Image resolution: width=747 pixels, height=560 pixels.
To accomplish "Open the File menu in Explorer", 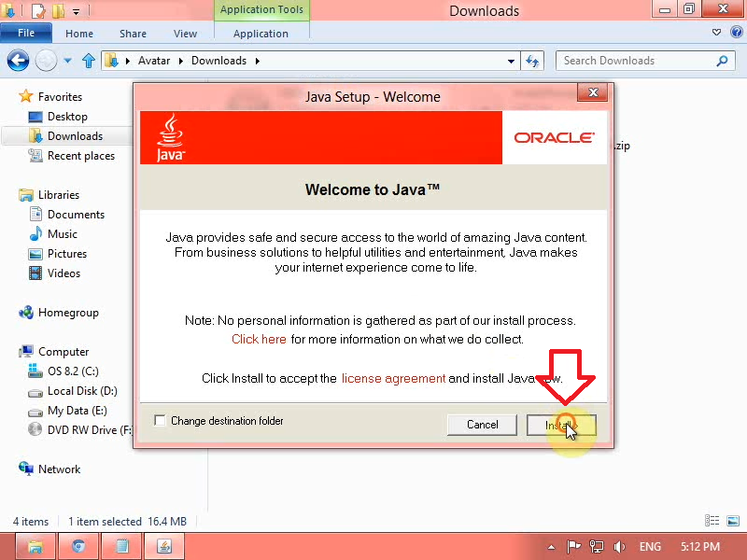I will coord(26,34).
